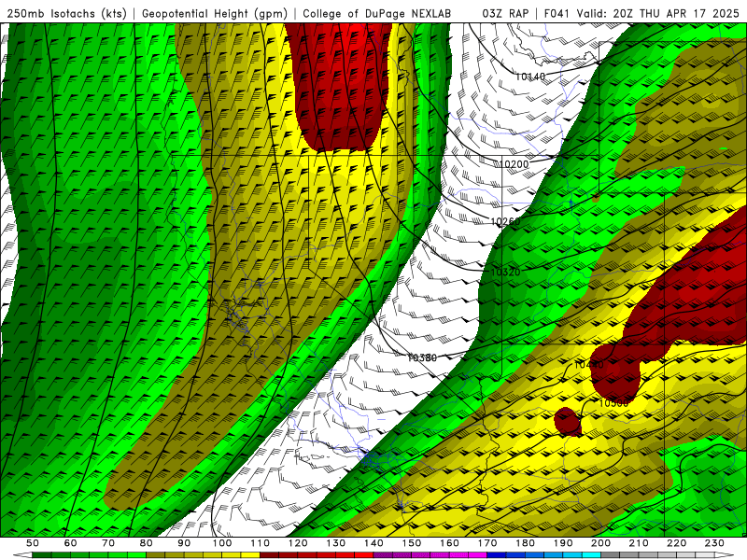Click the 130 value on the color scale
Viewport: 747px width, 560px height.
coord(336,543)
